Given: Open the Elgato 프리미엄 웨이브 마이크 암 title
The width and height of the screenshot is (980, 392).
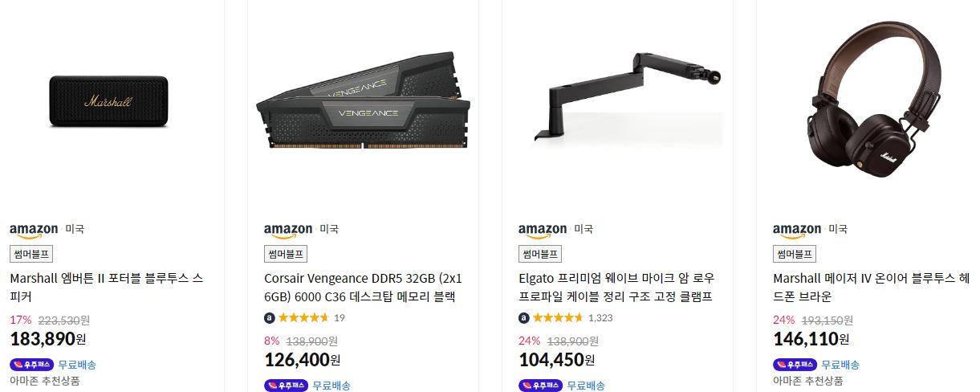Looking at the screenshot, I should (616, 288).
